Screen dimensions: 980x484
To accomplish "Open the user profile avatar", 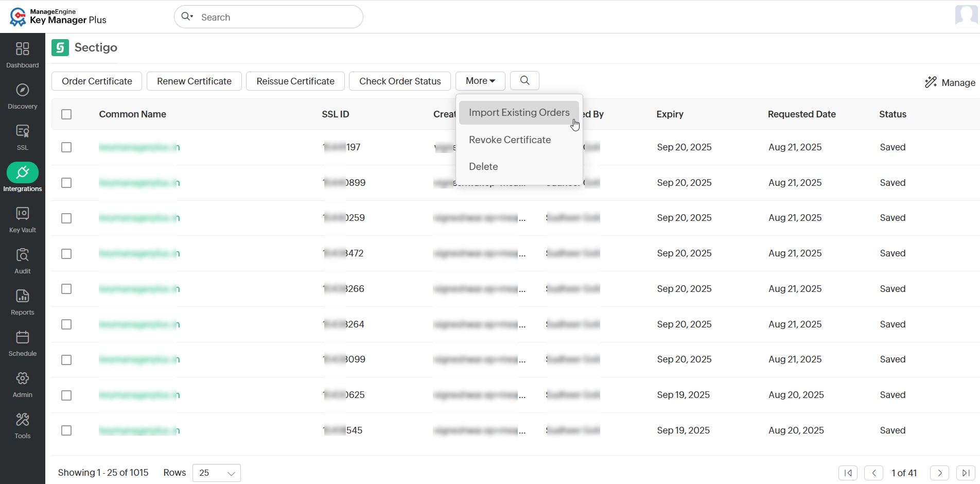I will click(966, 15).
